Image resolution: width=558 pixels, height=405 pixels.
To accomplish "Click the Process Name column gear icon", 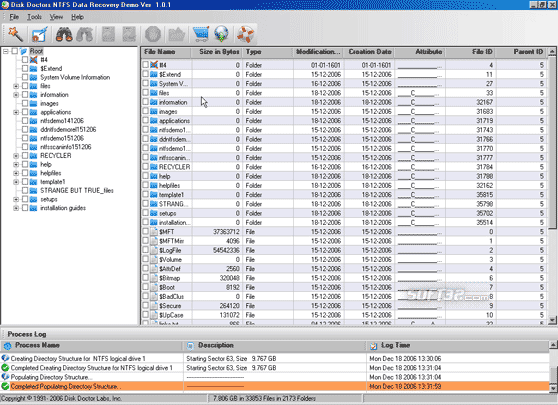I will [7, 346].
